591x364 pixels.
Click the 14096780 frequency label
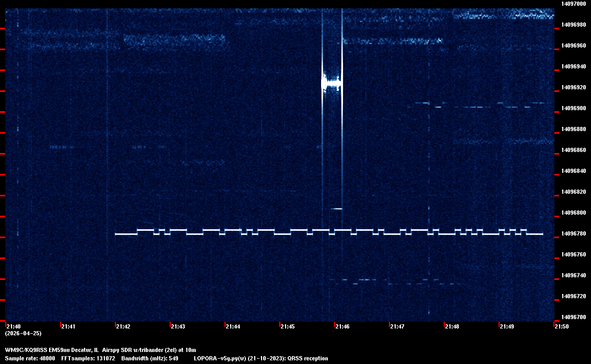coord(573,233)
